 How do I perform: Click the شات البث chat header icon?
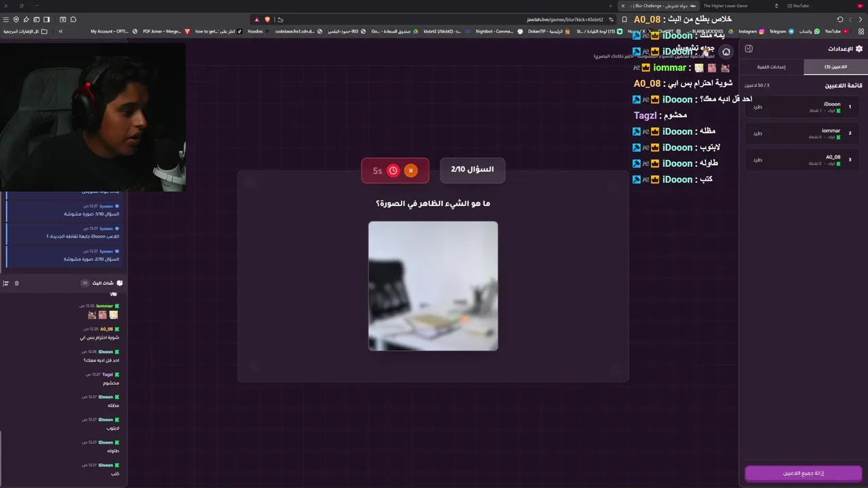(120, 283)
